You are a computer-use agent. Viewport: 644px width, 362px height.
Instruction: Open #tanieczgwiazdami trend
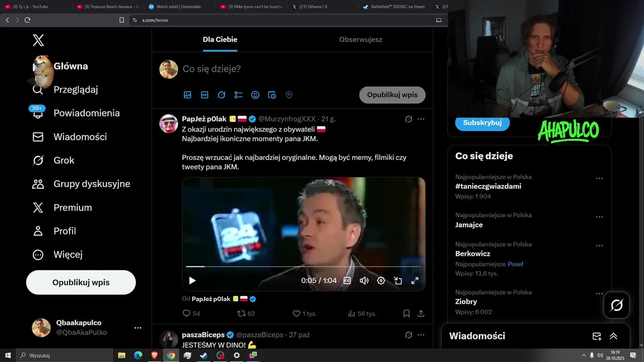488,187
